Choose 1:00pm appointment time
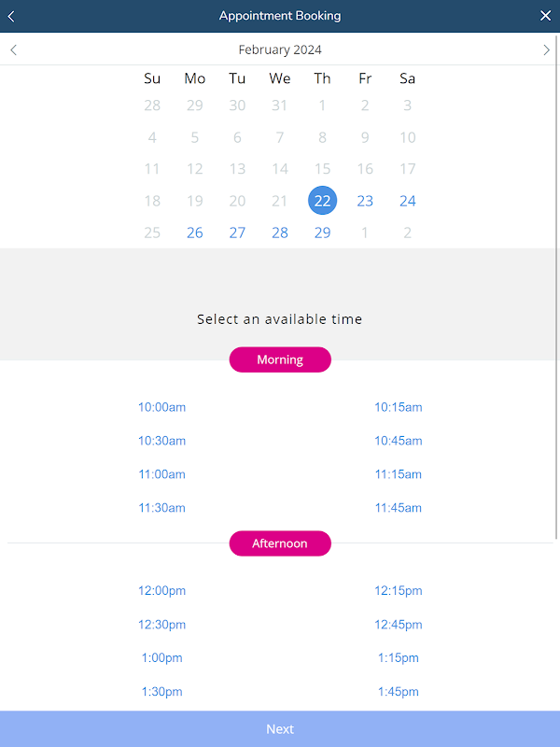 pos(162,658)
